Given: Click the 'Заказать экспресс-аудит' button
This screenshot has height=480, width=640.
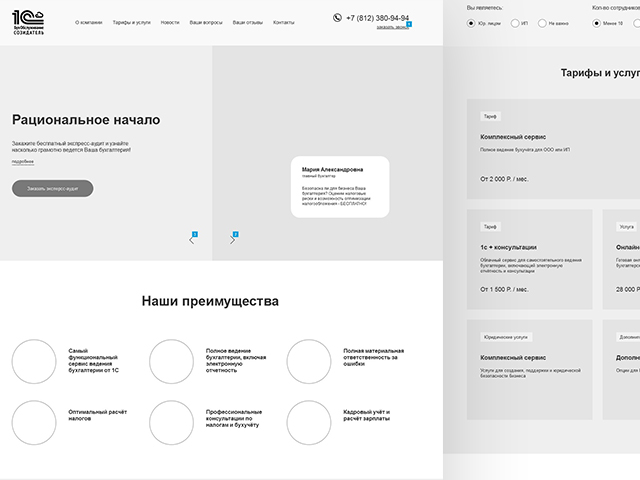Looking at the screenshot, I should point(52,189).
